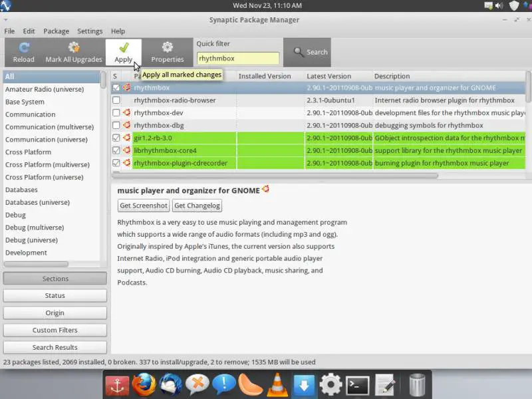Open the File menu

pyautogui.click(x=9, y=31)
